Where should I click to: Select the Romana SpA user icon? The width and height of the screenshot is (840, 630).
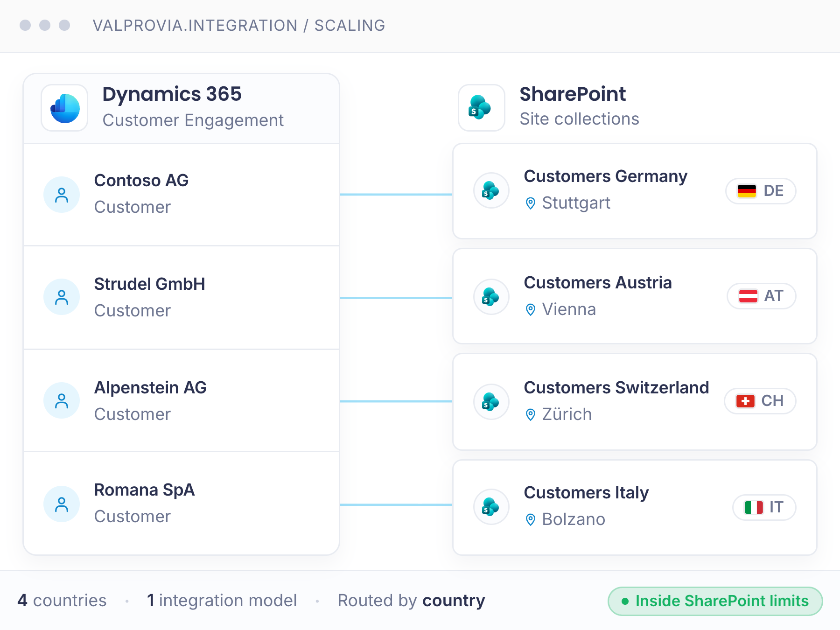point(62,504)
